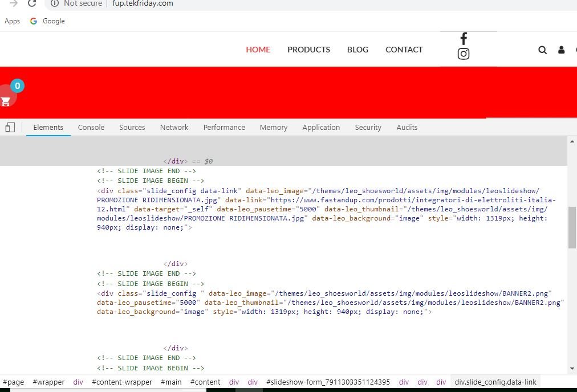
Task: Switch to the Application tab
Action: pos(321,127)
